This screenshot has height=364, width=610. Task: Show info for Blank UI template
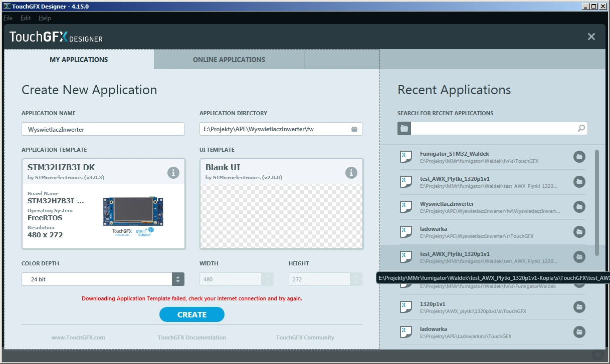pyautogui.click(x=351, y=173)
